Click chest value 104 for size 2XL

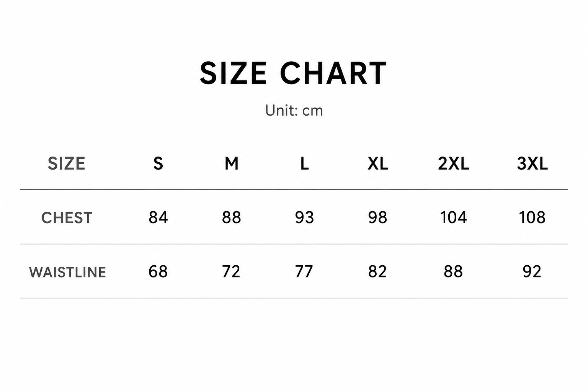pyautogui.click(x=454, y=217)
